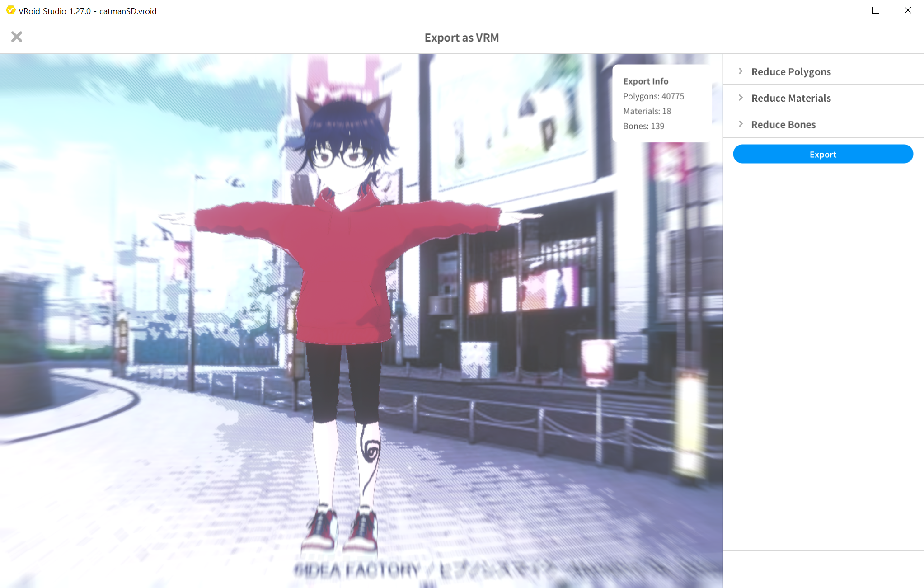Click the Polygons: 40775 count text
Image resolution: width=924 pixels, height=588 pixels.
coord(653,96)
